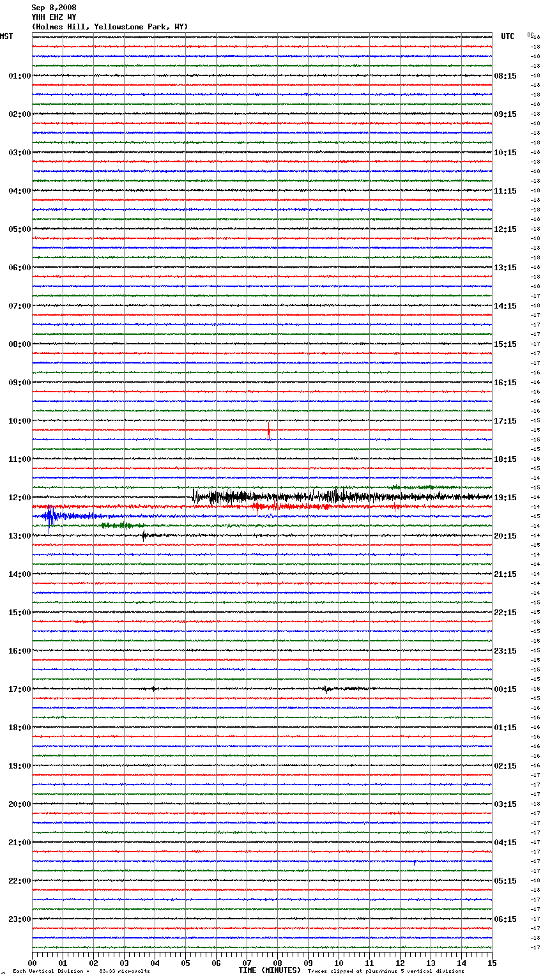This screenshot has width=543, height=980.
Task: Click the large black earthquake onset at 12:00
Action: [195, 496]
